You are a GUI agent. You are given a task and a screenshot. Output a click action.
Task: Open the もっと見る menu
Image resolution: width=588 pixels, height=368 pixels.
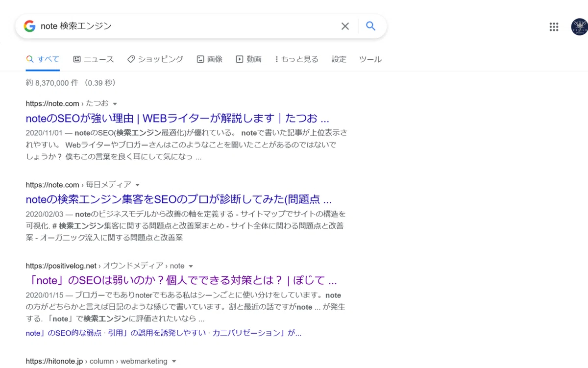coord(296,59)
